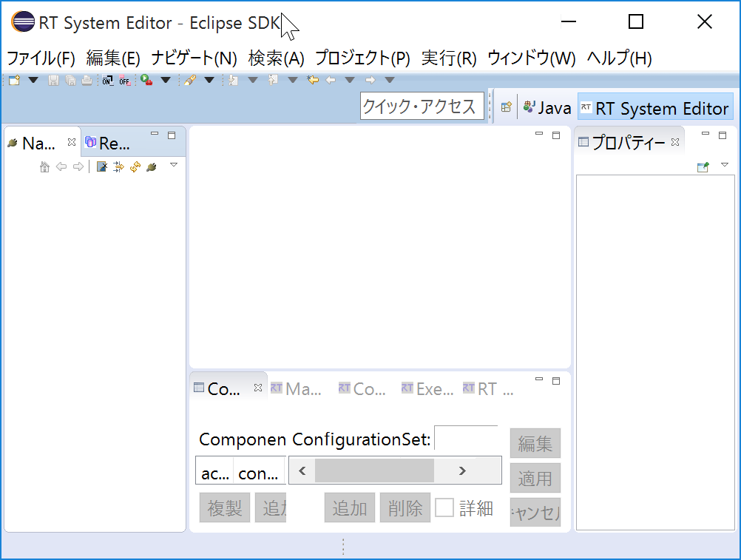
Task: Click the green run with toolbox icon
Action: 146,81
